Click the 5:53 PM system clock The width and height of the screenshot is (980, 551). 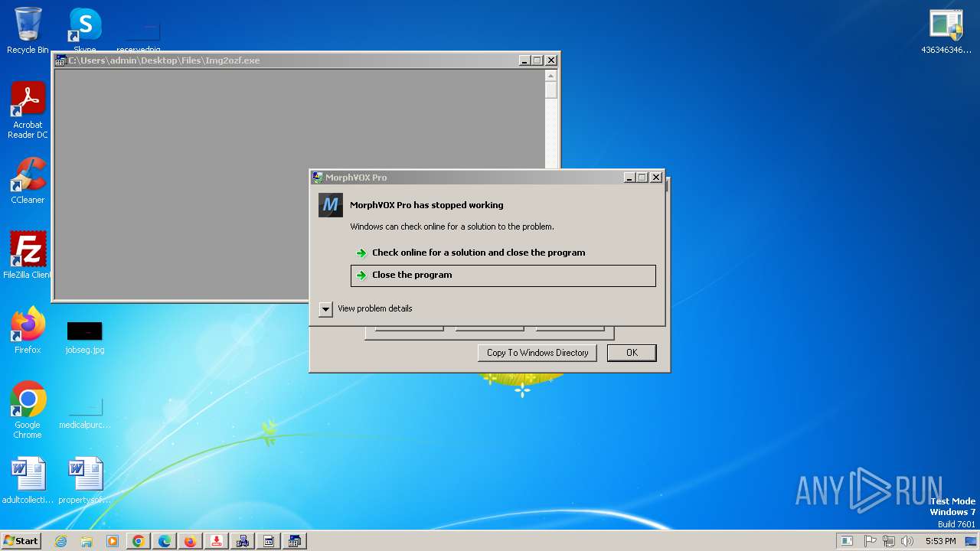[940, 541]
